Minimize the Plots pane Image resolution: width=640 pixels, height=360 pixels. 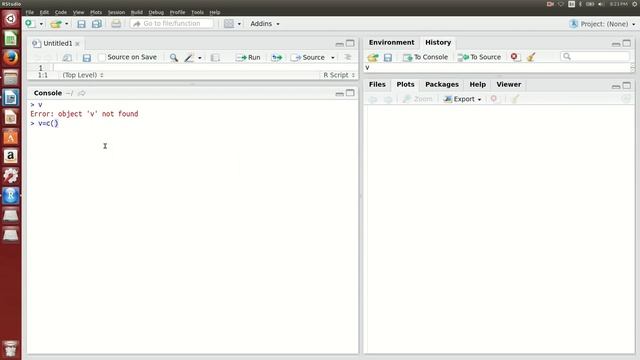point(616,86)
